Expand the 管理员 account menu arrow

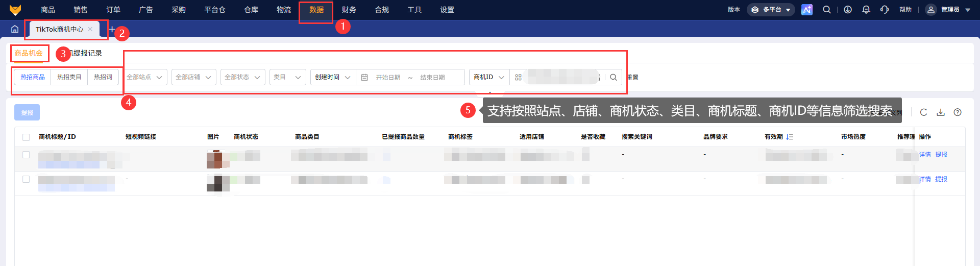click(968, 10)
